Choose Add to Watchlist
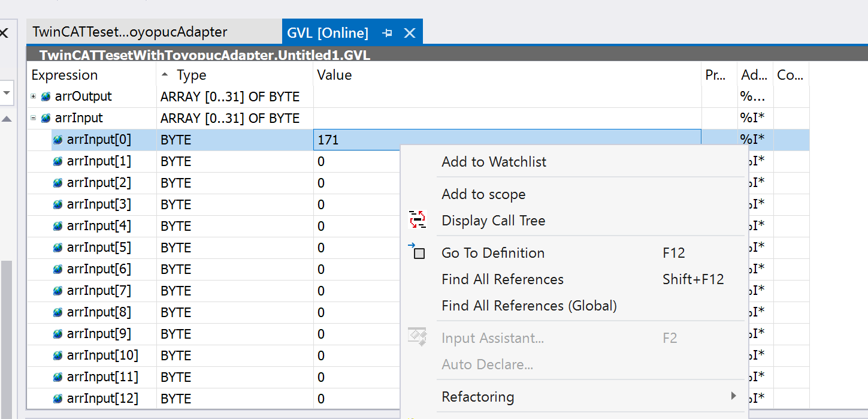 [494, 162]
